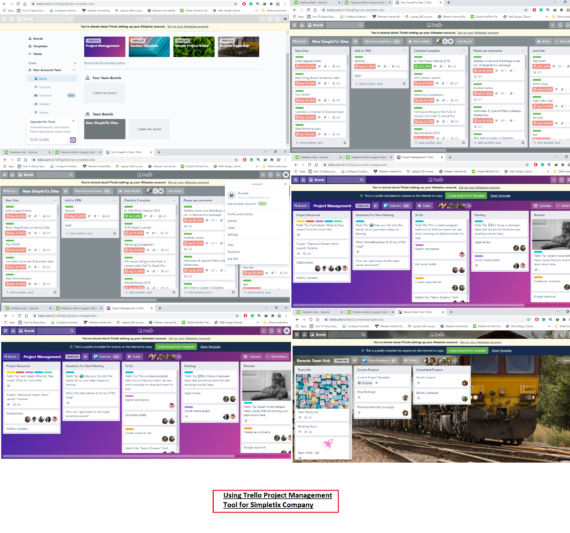
Task: Open the Simple Project Board template thumbnail
Action: [x=194, y=47]
